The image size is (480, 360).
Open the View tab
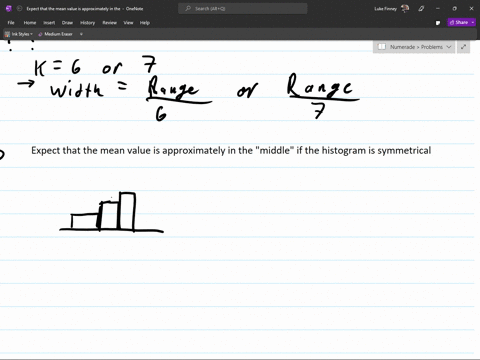pyautogui.click(x=128, y=23)
